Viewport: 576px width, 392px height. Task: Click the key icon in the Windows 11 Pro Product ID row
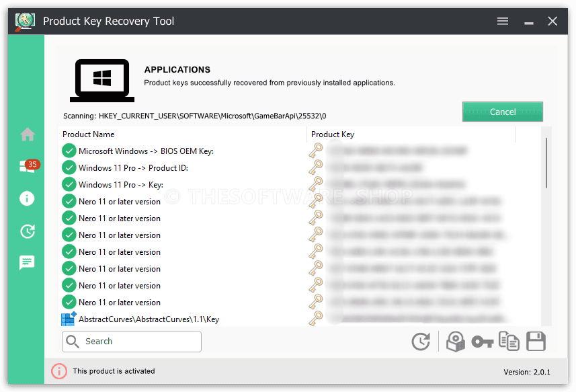(x=315, y=167)
